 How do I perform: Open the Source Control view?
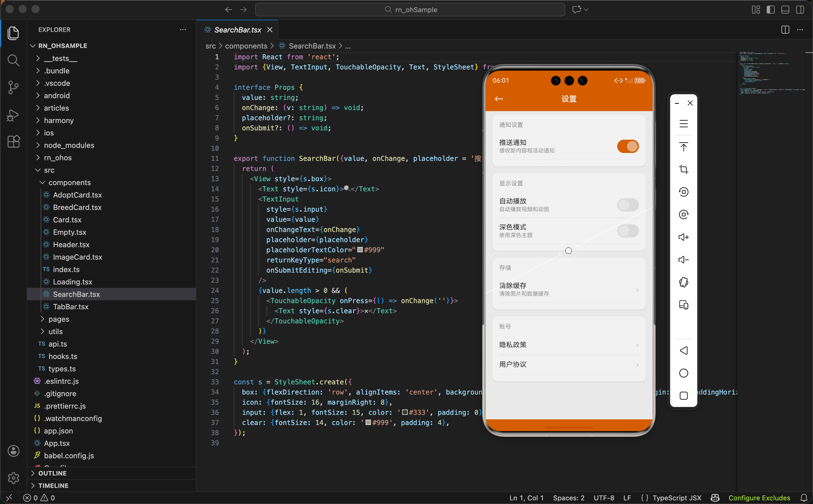(x=13, y=88)
